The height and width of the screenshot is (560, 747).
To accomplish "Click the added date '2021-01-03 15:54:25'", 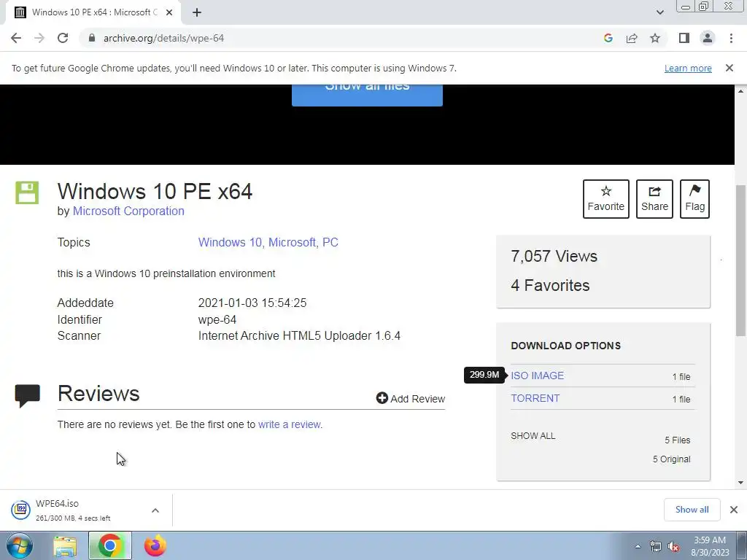I will coord(252,303).
